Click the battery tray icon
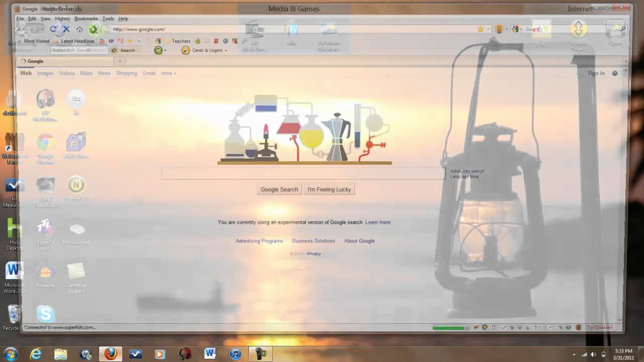Screen dimensions: 644x362 tap(603, 354)
